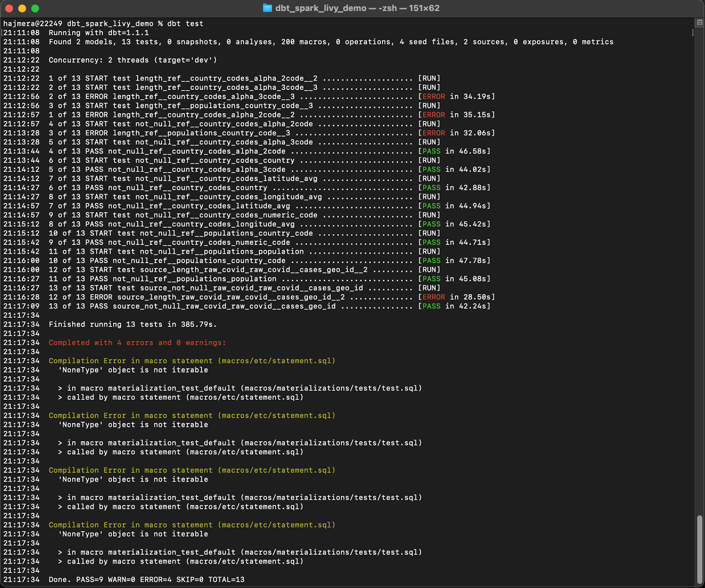Click the 'dbt test' command at the prompt
This screenshot has width=705, height=588.
(x=186, y=23)
